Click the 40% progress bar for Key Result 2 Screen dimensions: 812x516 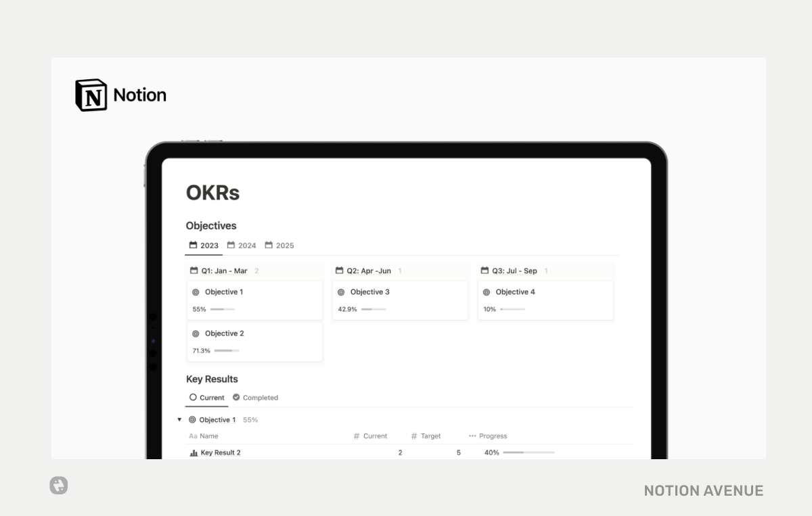(x=528, y=452)
